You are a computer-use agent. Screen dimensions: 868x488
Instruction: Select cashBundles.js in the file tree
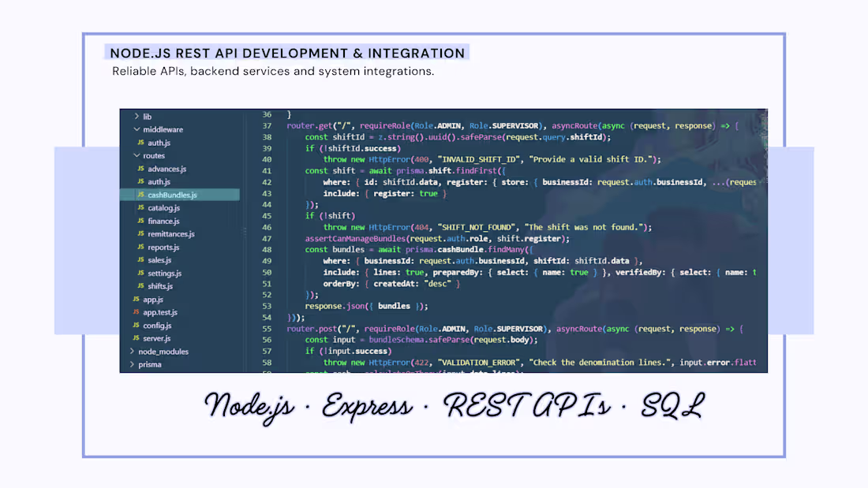pos(180,195)
